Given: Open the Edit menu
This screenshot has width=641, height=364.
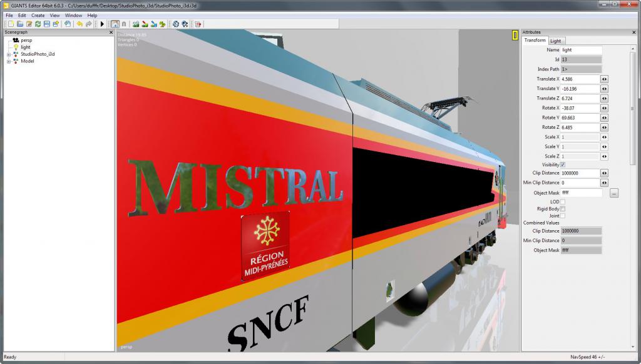Looking at the screenshot, I should [x=22, y=15].
